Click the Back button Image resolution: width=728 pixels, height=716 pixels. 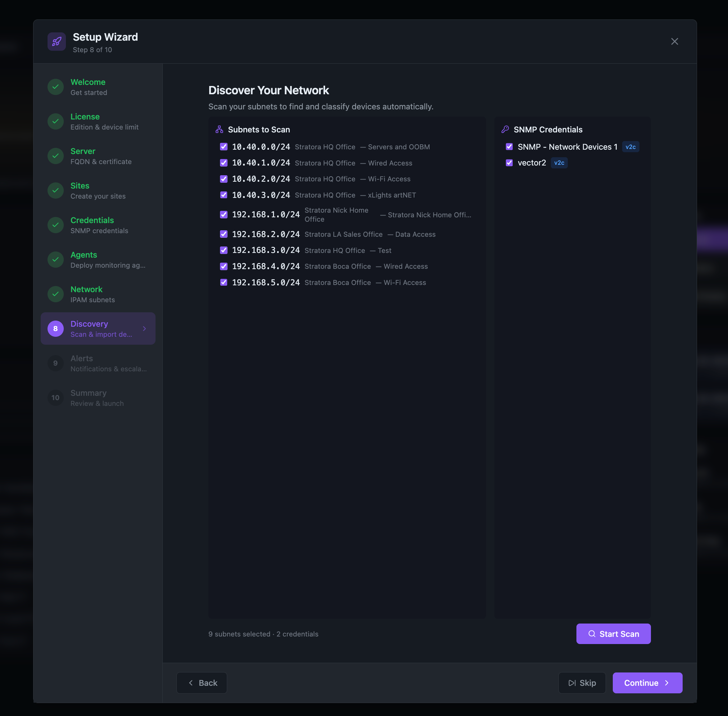click(x=202, y=683)
